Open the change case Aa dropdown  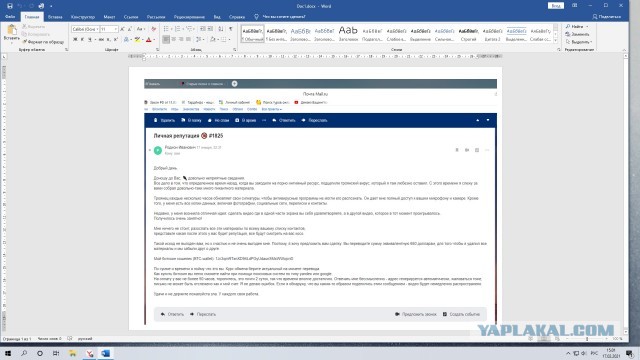point(140,29)
